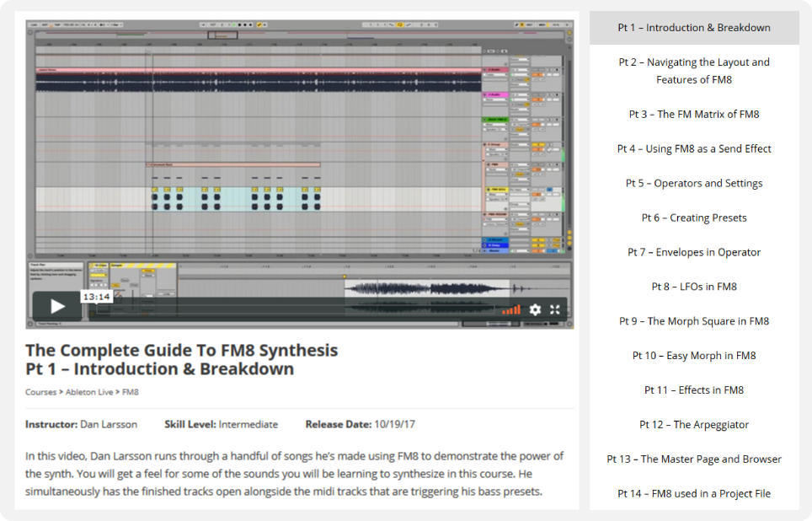The height and width of the screenshot is (521, 812).
Task: Select Pt 1 – Introduction & Breakdown lesson
Action: pos(694,28)
